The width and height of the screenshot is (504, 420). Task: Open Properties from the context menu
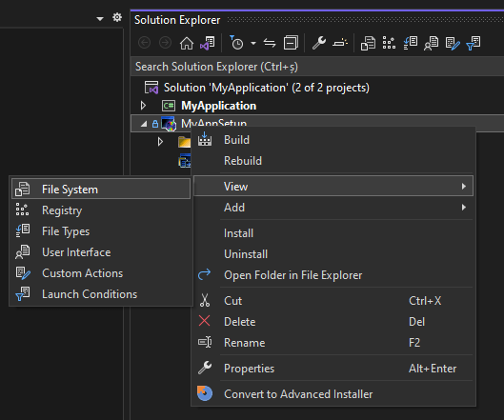(333, 369)
